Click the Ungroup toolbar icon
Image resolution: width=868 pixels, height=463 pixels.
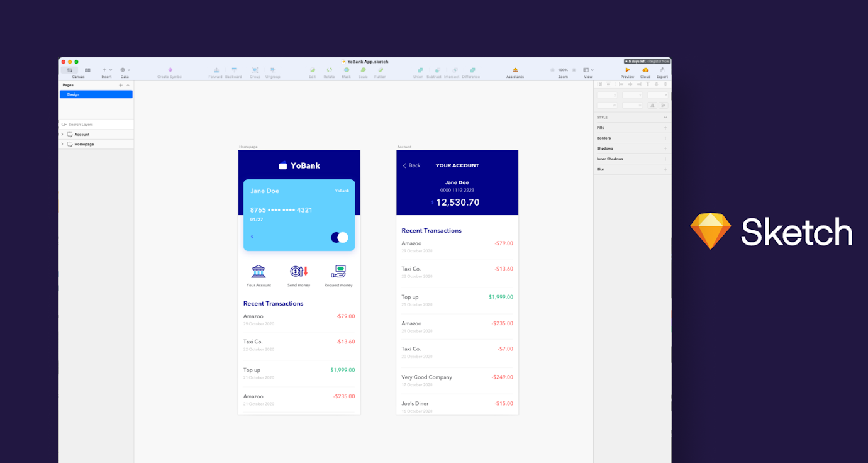(273, 70)
